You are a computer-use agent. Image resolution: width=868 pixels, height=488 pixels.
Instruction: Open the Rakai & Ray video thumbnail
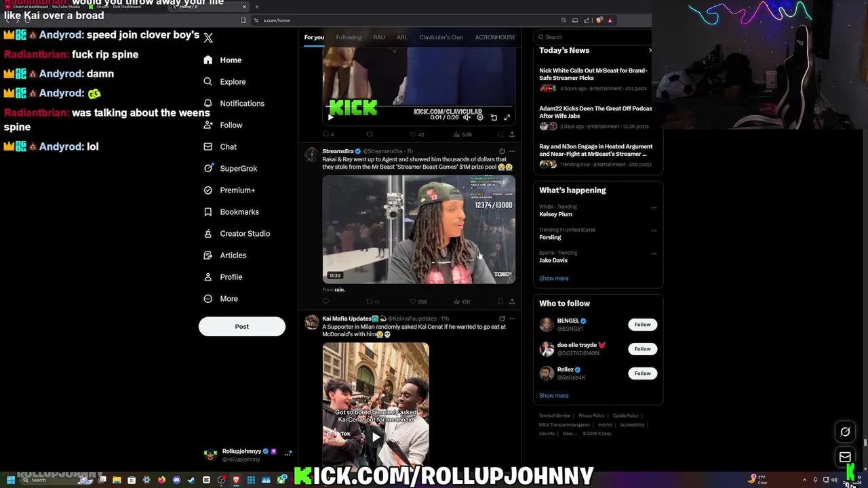419,229
